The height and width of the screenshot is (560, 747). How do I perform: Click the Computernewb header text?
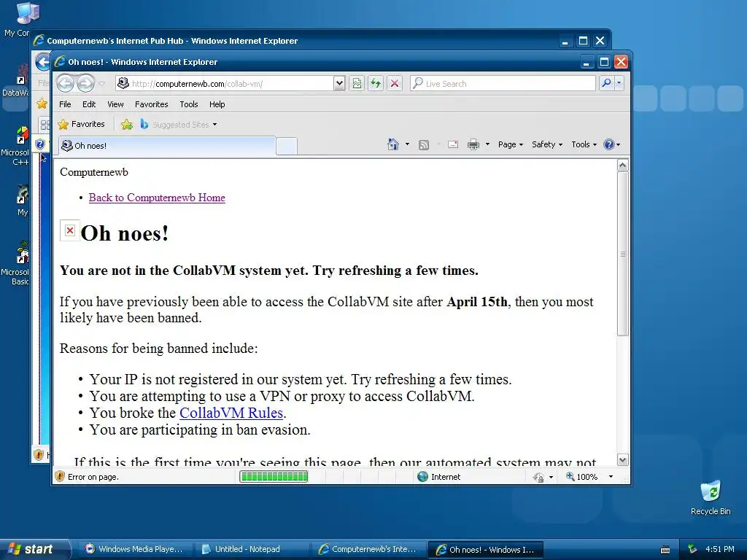tap(94, 172)
